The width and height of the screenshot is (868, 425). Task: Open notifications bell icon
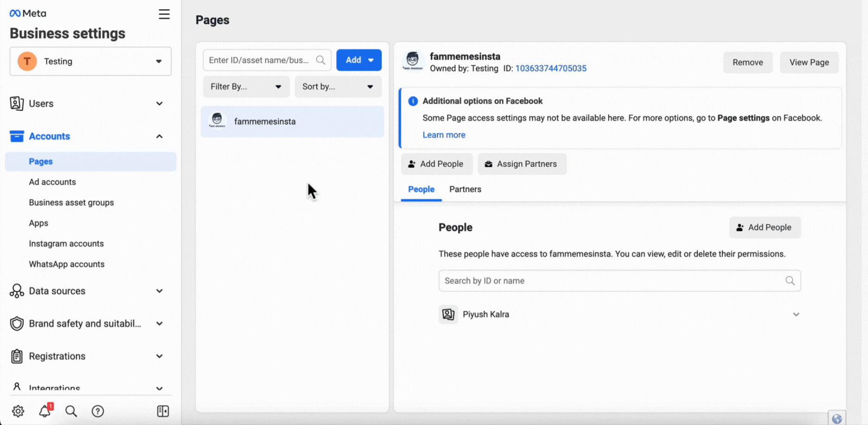pos(45,411)
